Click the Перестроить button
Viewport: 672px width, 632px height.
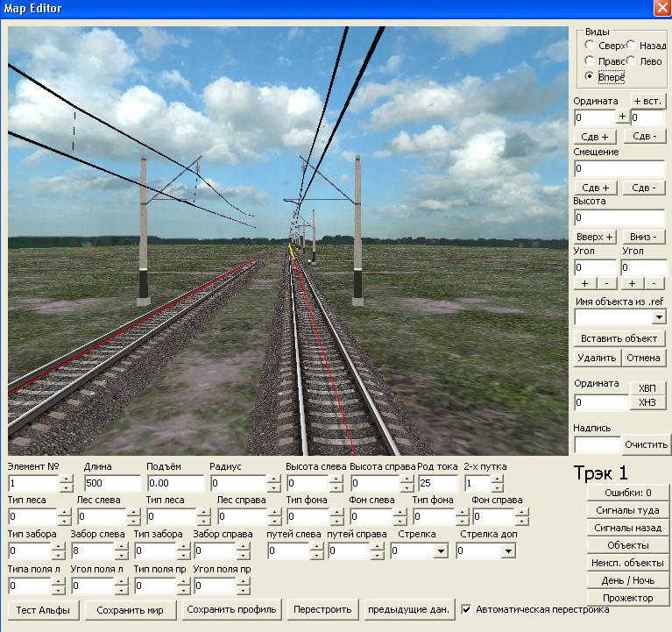tap(323, 609)
